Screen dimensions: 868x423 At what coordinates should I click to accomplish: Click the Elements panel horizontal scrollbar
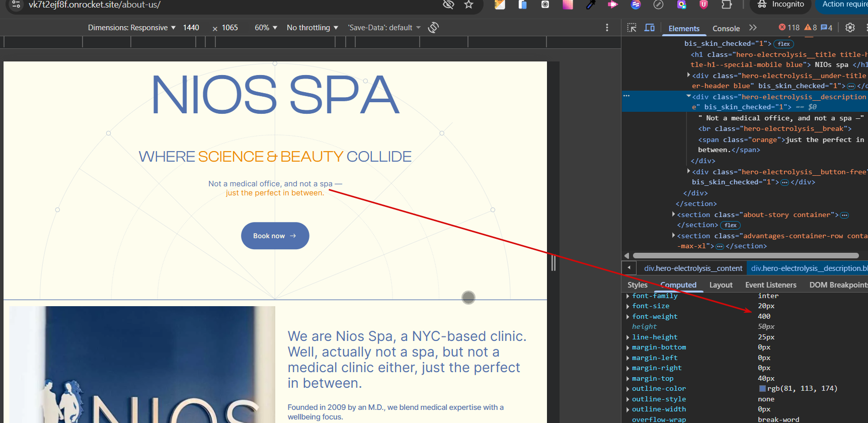click(746, 255)
